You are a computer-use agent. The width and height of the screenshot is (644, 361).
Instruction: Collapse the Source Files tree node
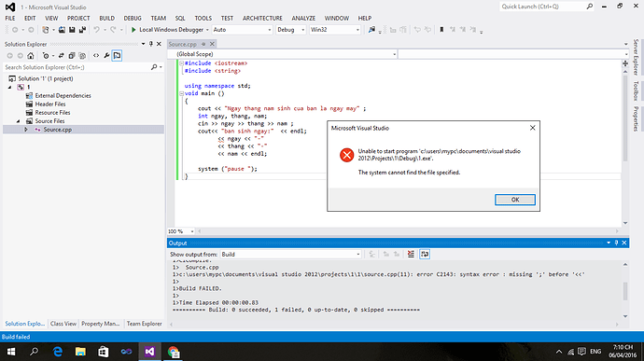click(x=18, y=121)
